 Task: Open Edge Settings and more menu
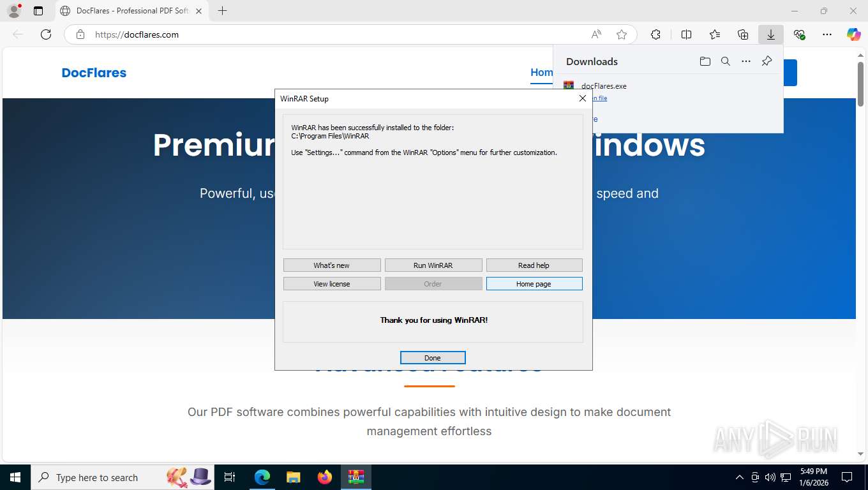[827, 34]
